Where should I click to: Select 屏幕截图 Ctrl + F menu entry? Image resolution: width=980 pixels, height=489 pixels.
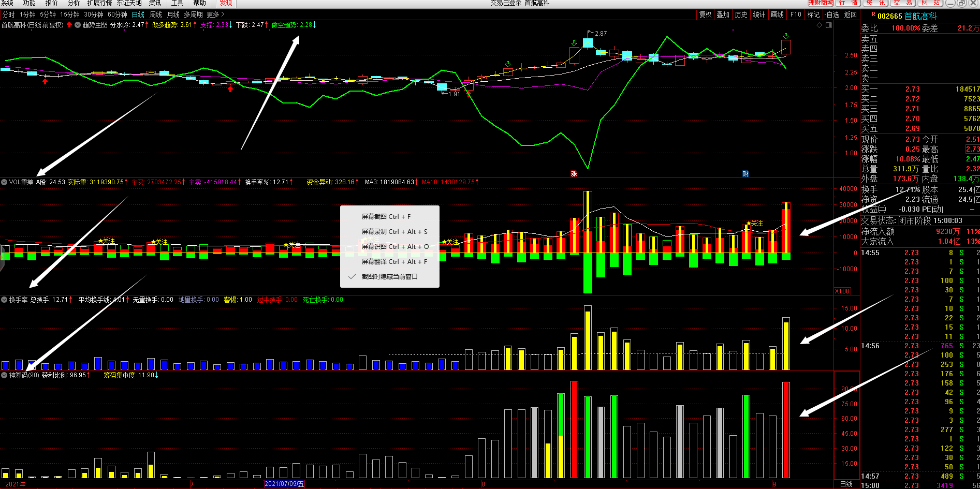(x=390, y=217)
